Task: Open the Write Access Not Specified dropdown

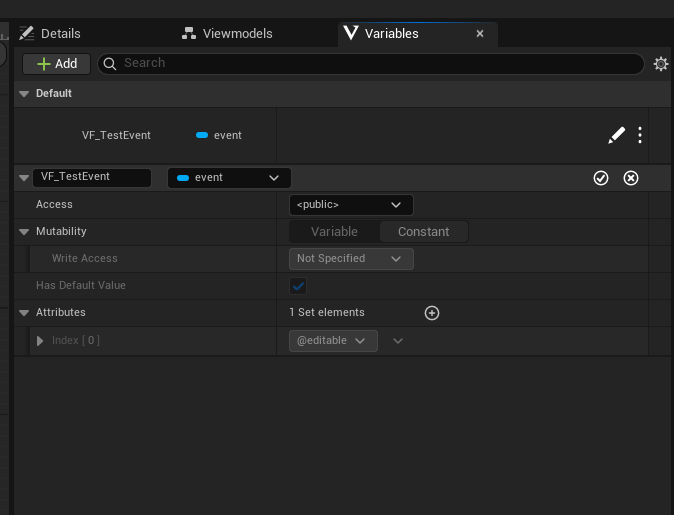Action: [351, 259]
